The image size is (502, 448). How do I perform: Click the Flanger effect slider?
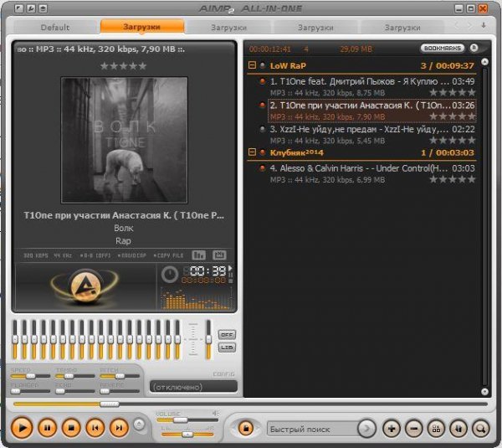pyautogui.click(x=30, y=391)
